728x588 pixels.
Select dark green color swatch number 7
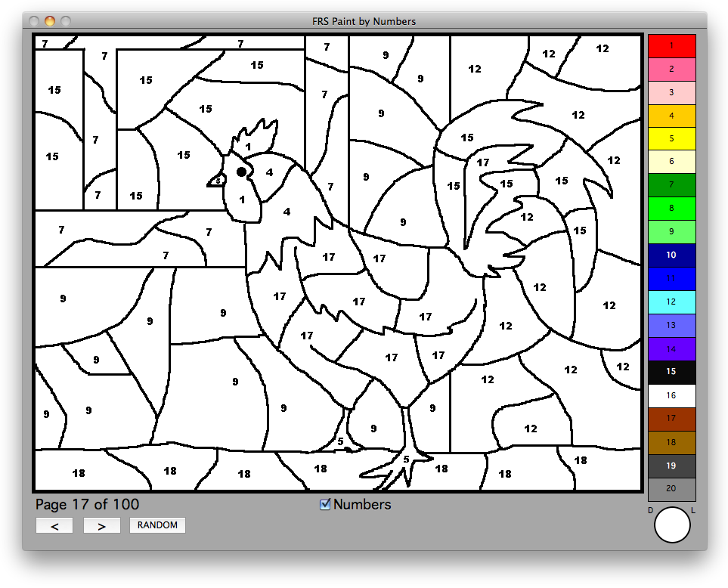pyautogui.click(x=671, y=185)
